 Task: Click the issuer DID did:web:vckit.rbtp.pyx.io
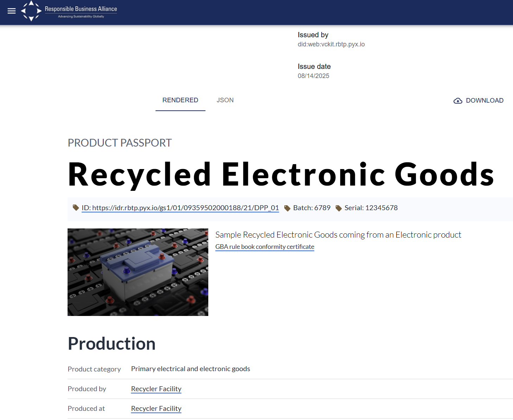click(331, 44)
